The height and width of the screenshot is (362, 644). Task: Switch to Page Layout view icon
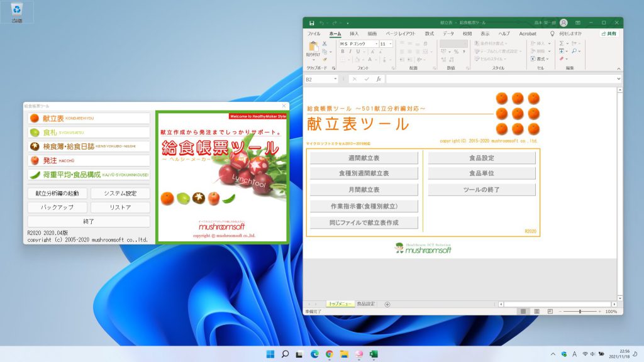click(536, 312)
